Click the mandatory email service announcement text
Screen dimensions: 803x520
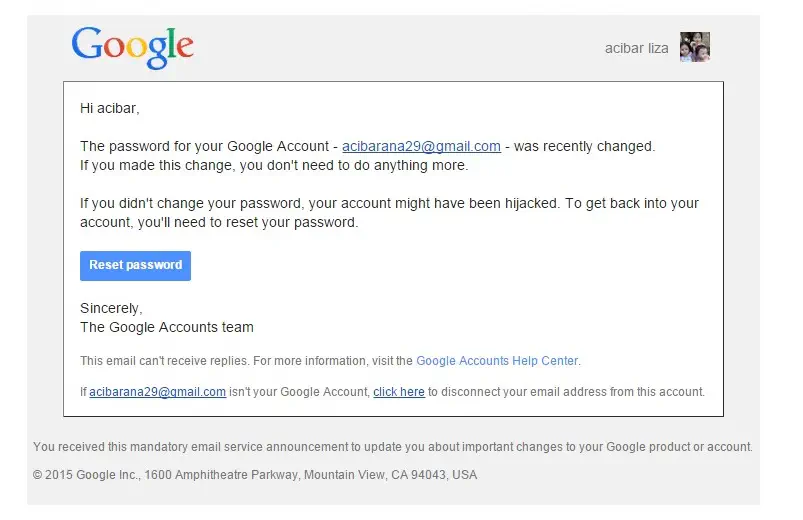click(392, 447)
